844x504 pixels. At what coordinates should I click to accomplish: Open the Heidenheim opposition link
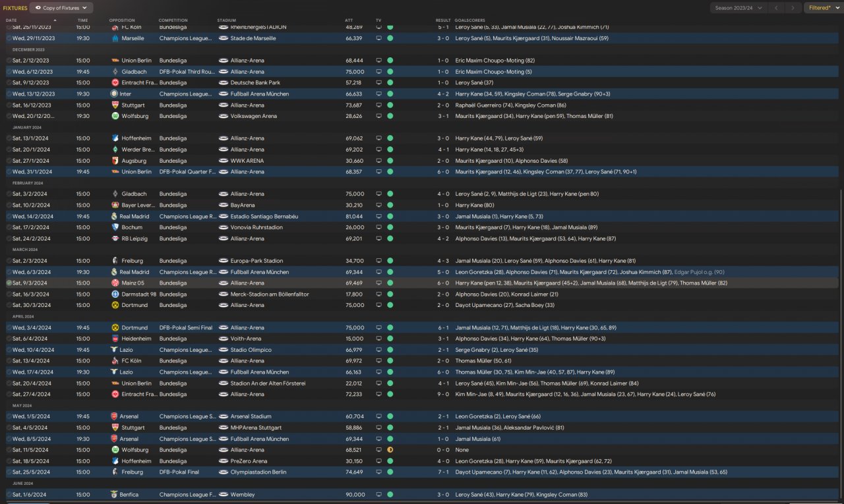(x=136, y=339)
